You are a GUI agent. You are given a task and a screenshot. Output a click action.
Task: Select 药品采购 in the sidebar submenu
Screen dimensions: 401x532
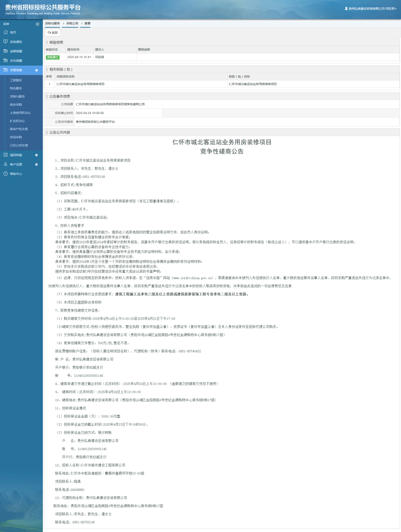16,137
